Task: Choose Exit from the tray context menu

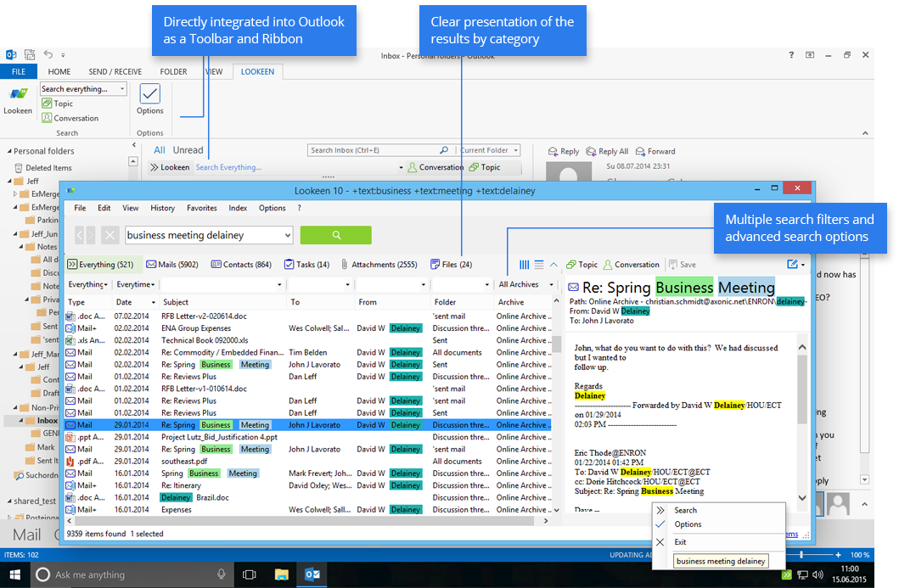Action: 680,541
